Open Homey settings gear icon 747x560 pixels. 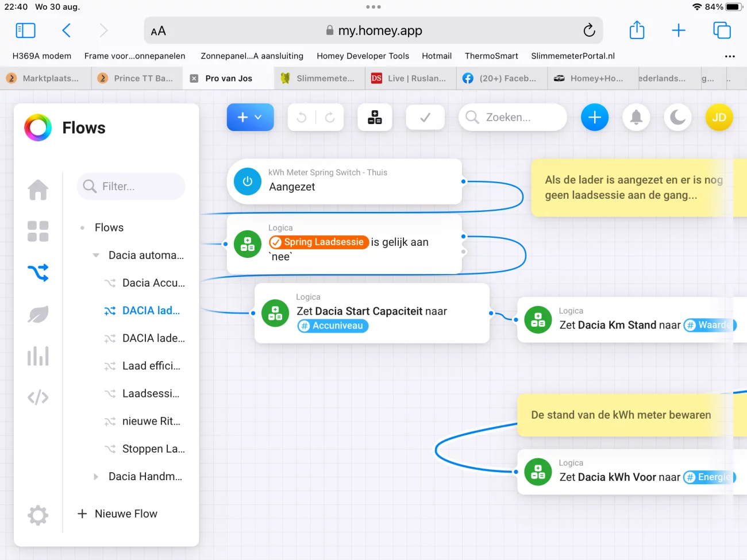click(38, 515)
